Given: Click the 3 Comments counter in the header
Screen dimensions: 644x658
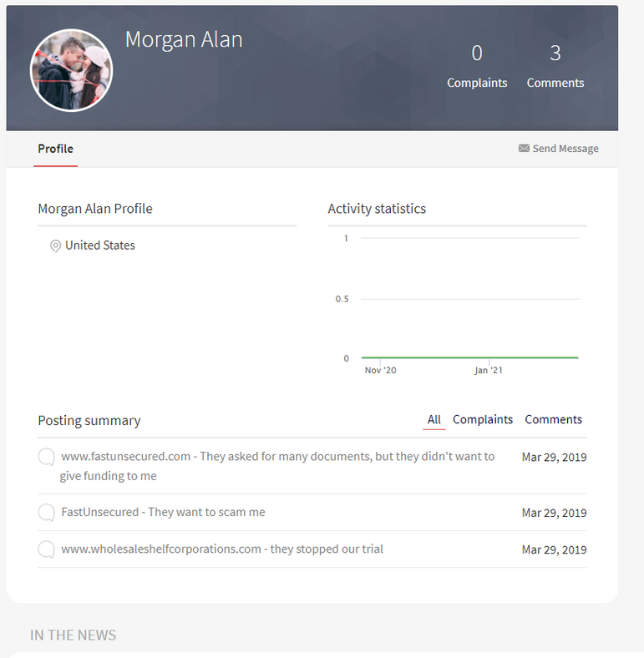Looking at the screenshot, I should 555,66.
